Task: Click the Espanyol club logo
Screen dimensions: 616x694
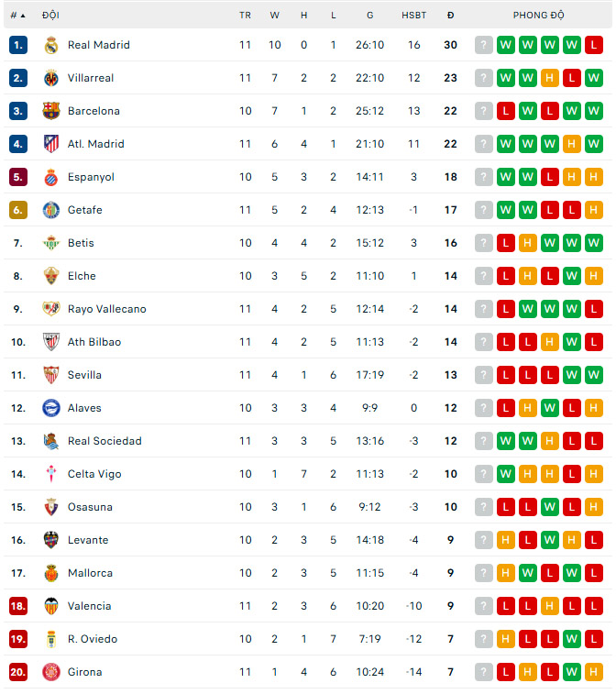Action: tap(51, 177)
